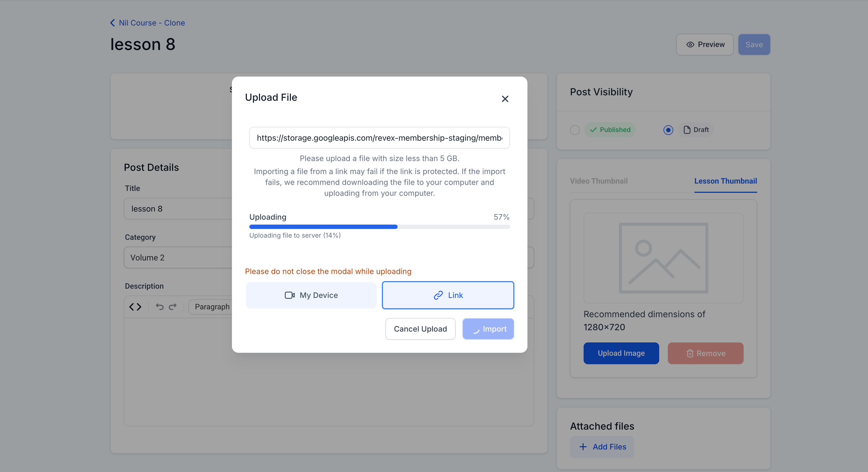Choose the Link upload option
This screenshot has width=868, height=472.
[x=448, y=295]
